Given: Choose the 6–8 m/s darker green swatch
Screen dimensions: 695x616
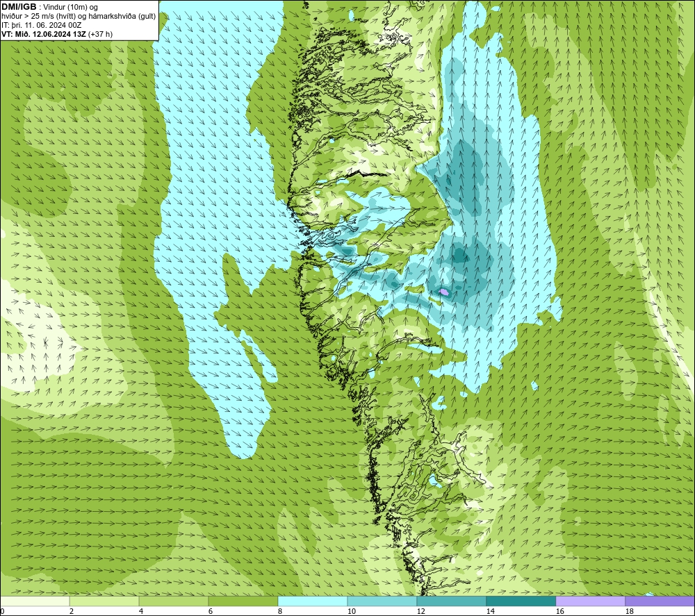Looking at the screenshot, I should tap(243, 601).
